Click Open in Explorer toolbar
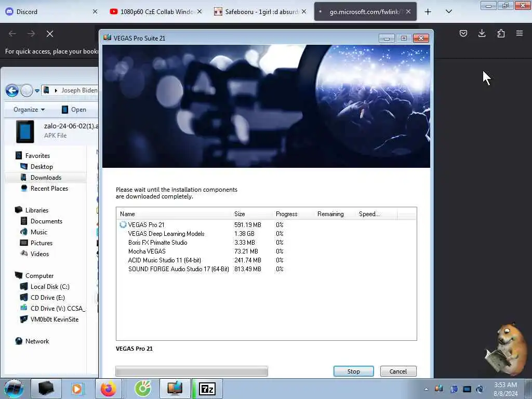The width and height of the screenshot is (532, 399). tap(74, 110)
